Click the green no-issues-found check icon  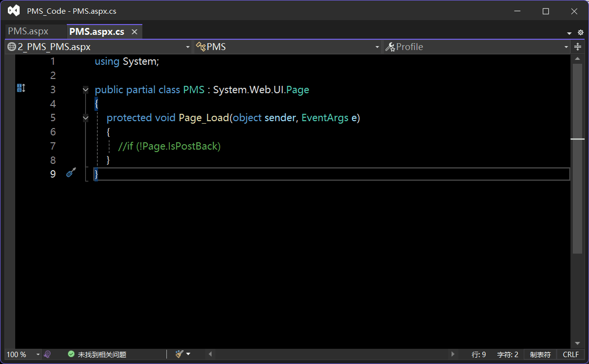(71, 354)
